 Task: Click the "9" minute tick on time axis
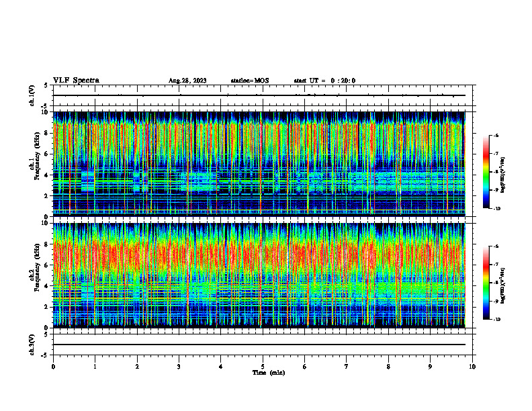(x=430, y=367)
